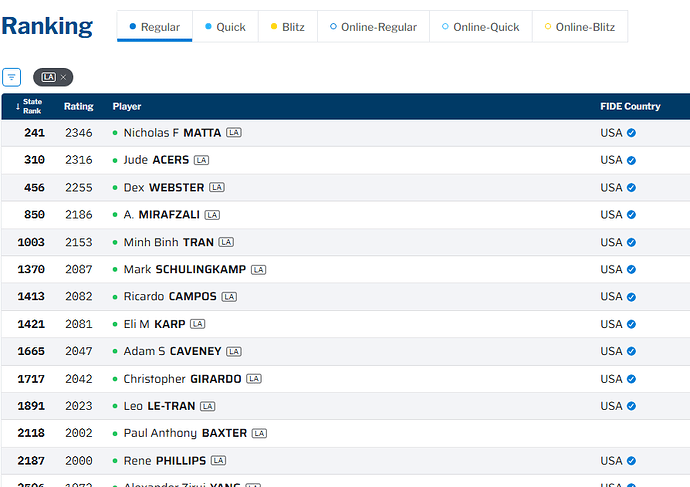
Task: Click LA state badge next to MIRAFZALI
Action: pos(212,215)
